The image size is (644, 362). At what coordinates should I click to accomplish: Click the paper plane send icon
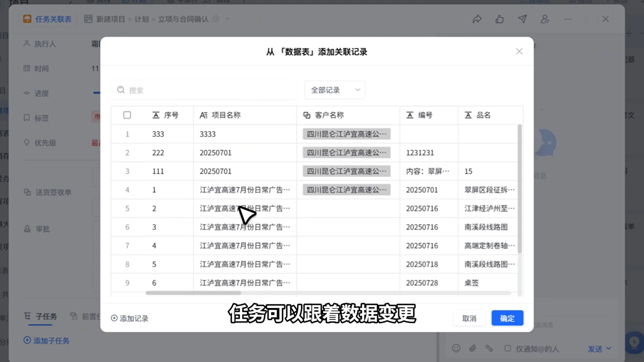point(522,19)
